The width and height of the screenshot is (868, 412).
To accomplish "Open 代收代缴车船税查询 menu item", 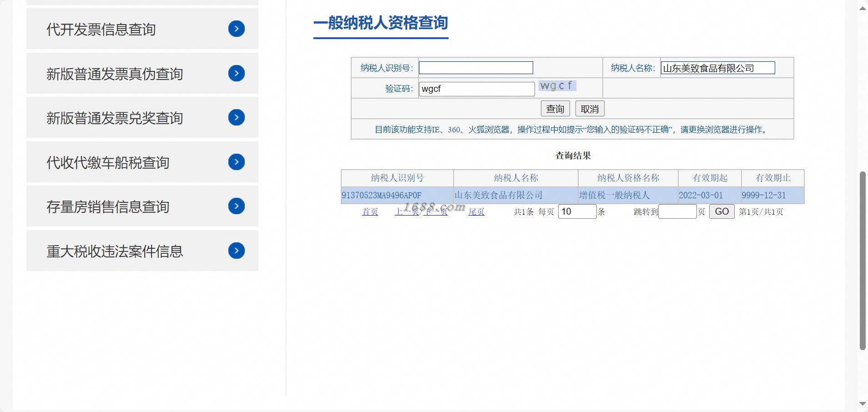I will coord(142,162).
